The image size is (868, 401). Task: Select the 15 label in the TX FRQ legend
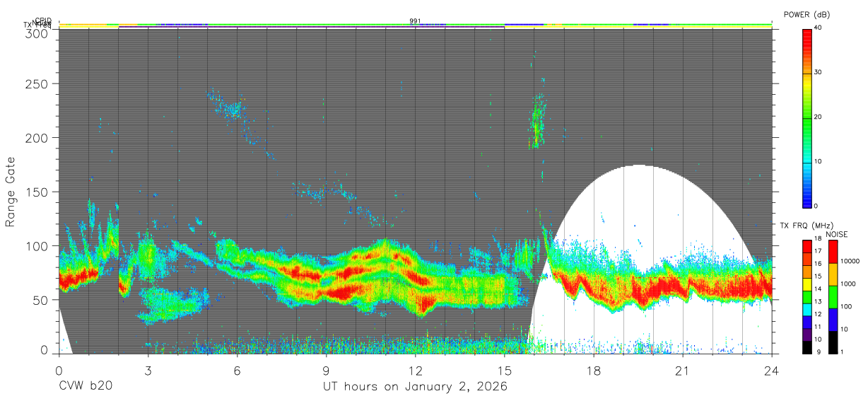coord(819,277)
